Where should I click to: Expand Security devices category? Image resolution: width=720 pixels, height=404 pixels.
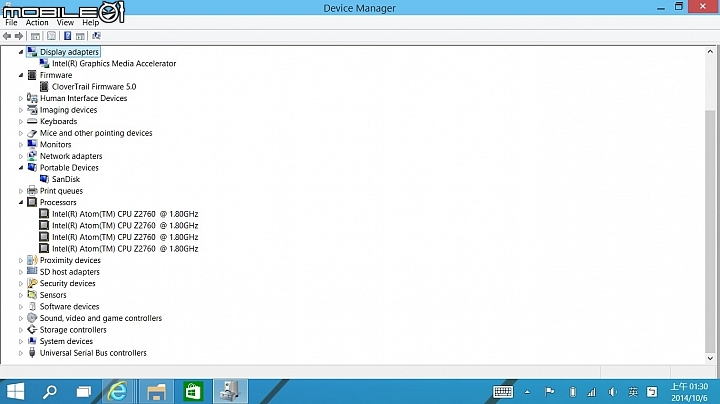tap(21, 283)
